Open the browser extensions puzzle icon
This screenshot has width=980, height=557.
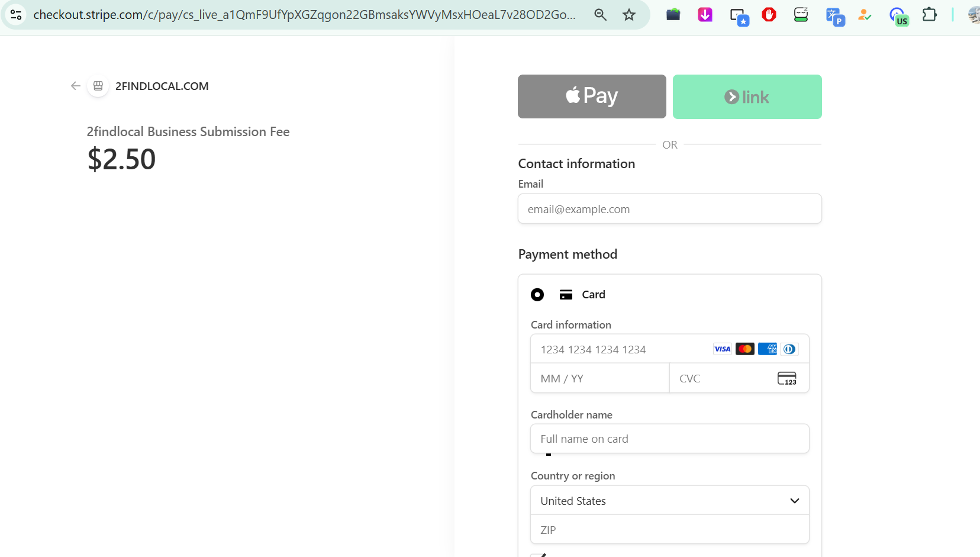[x=930, y=15]
